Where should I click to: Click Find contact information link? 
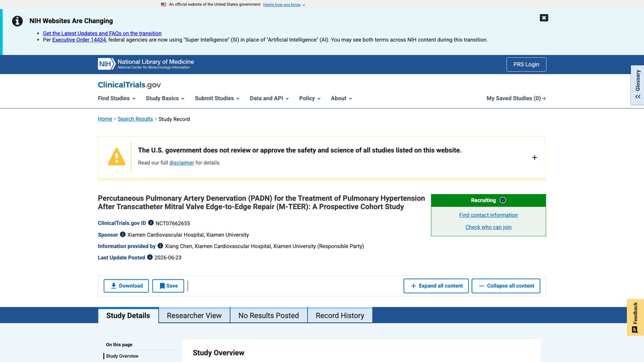pos(489,215)
